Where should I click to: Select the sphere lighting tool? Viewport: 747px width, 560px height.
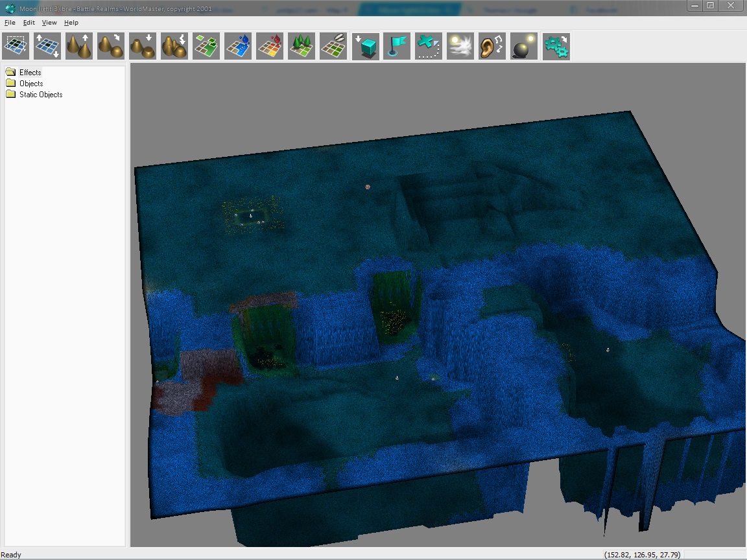[x=524, y=46]
